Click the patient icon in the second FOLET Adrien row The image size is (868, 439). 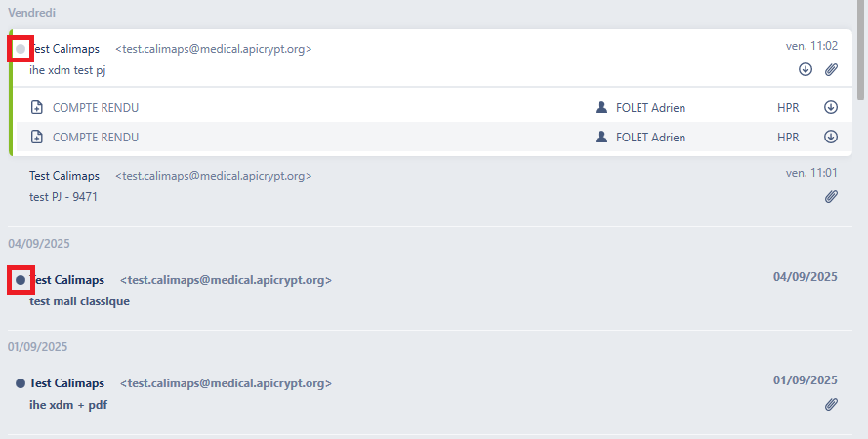tap(601, 138)
